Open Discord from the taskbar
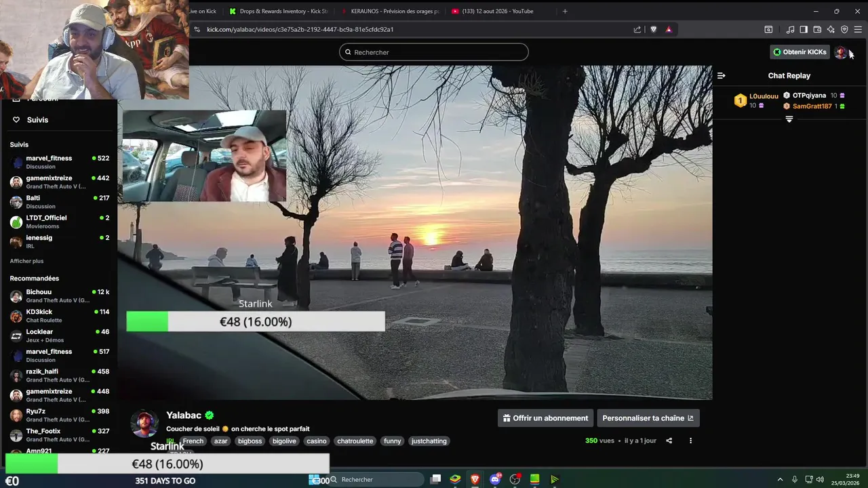 [495, 479]
